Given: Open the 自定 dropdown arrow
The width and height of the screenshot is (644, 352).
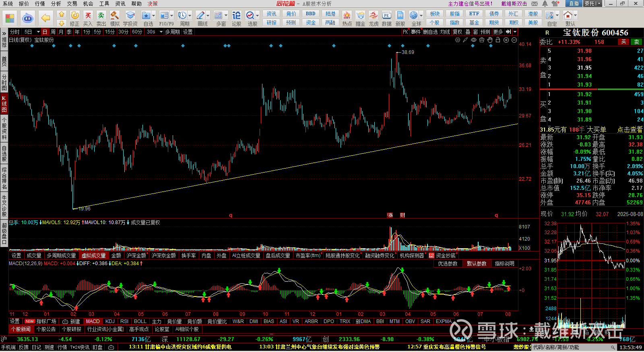Looking at the screenshot, I should (x=557, y=16).
